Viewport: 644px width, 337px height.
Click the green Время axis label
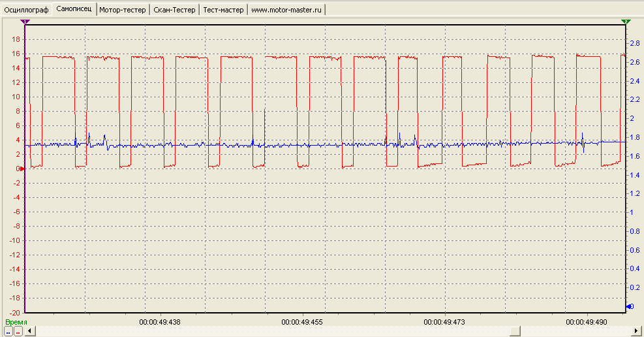16,322
